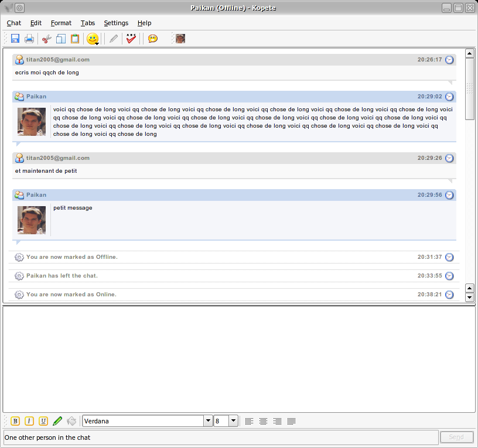
Task: Click inside the message input area
Action: (238, 360)
